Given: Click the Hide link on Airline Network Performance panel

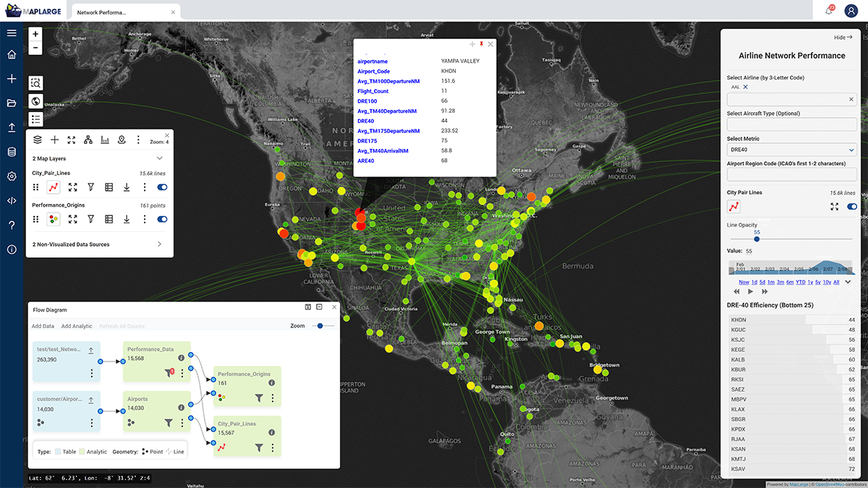Looking at the screenshot, I should click(842, 37).
